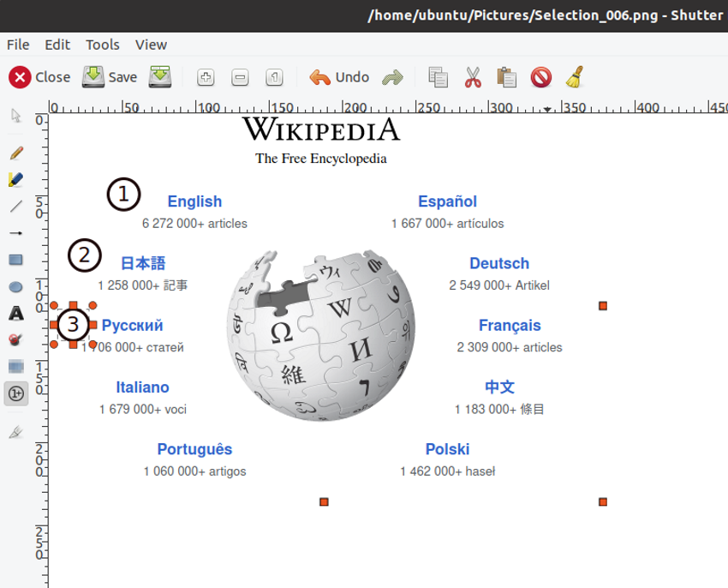Click '1 258 000+ 記事' text
This screenshot has height=588, width=728.
(142, 285)
